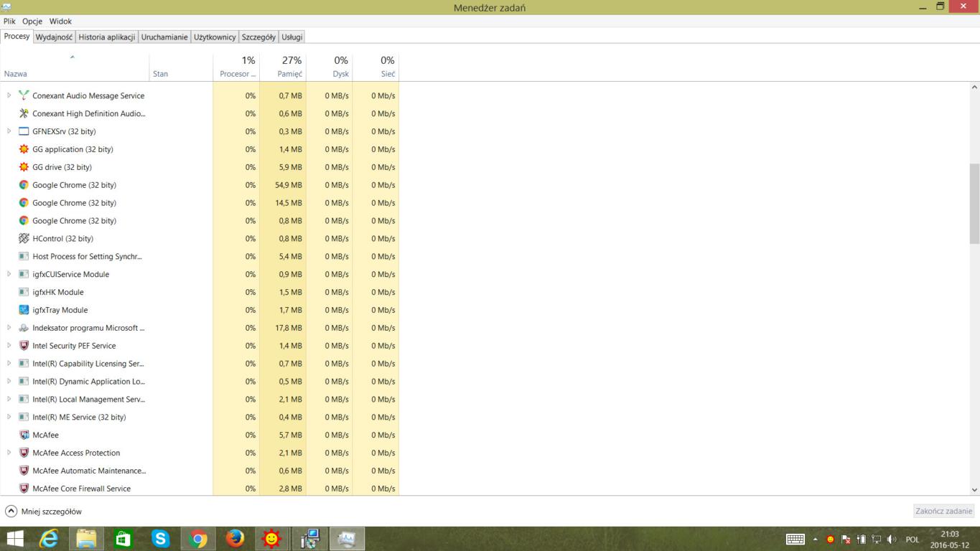
Task: Open the clock showing 21:03
Action: coord(949,539)
